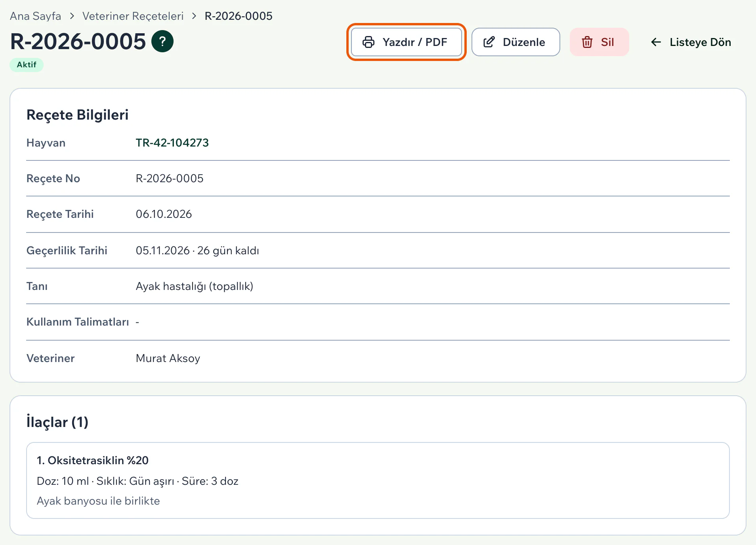This screenshot has height=545, width=756.
Task: Click the pencil icon in Düzenle
Action: click(x=489, y=42)
